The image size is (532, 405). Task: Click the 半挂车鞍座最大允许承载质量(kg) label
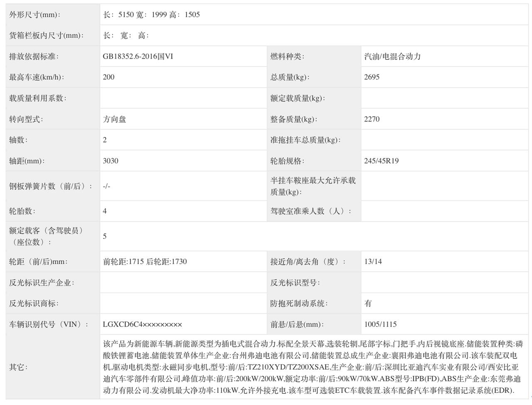(313, 186)
